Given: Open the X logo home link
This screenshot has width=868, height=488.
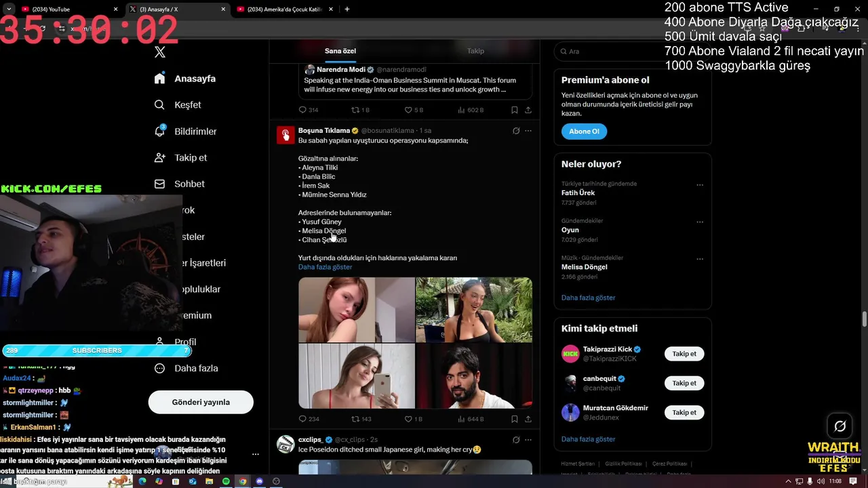Looking at the screenshot, I should coord(159,52).
